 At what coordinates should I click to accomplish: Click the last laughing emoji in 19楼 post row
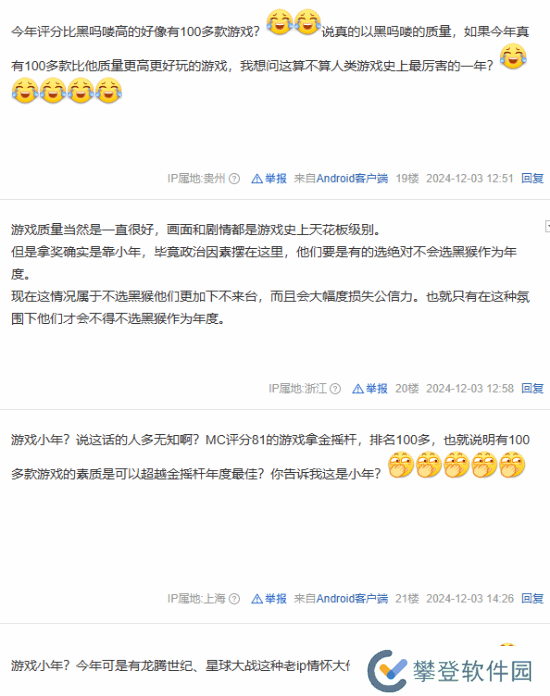coord(108,91)
